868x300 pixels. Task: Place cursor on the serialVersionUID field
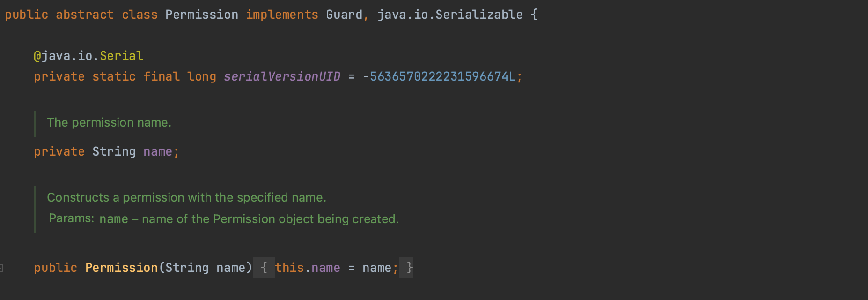(282, 76)
